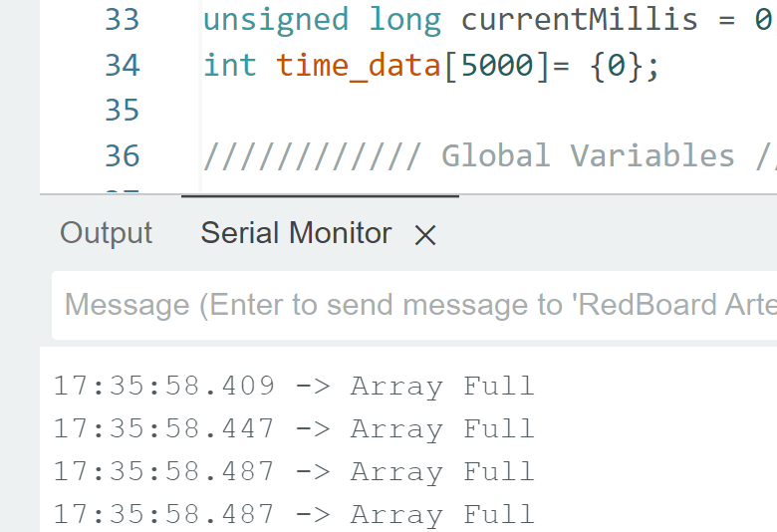Screen dimensions: 777x532
Task: Click line number 36 in the gutter
Action: tap(122, 155)
